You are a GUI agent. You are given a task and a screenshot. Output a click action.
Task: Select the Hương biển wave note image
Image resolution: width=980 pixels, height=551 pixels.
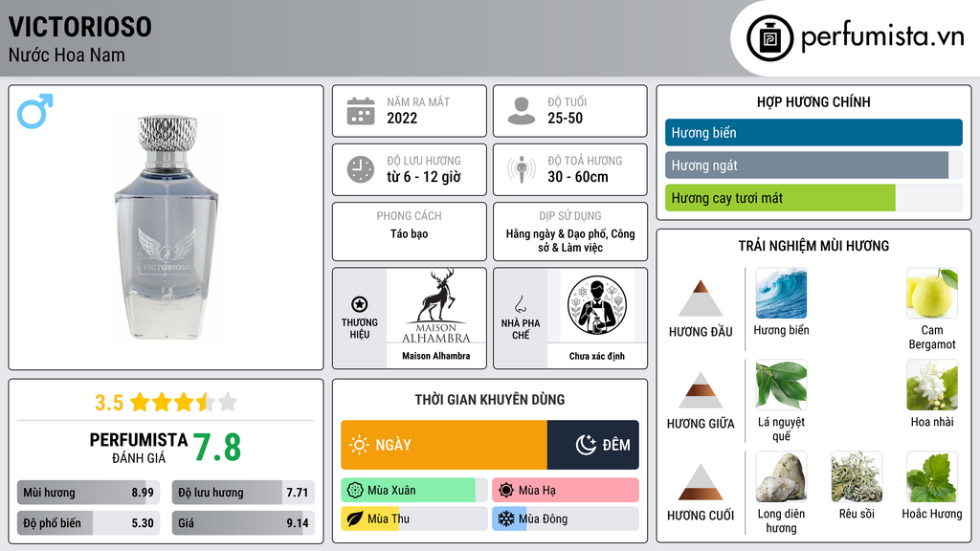pyautogui.click(x=781, y=294)
